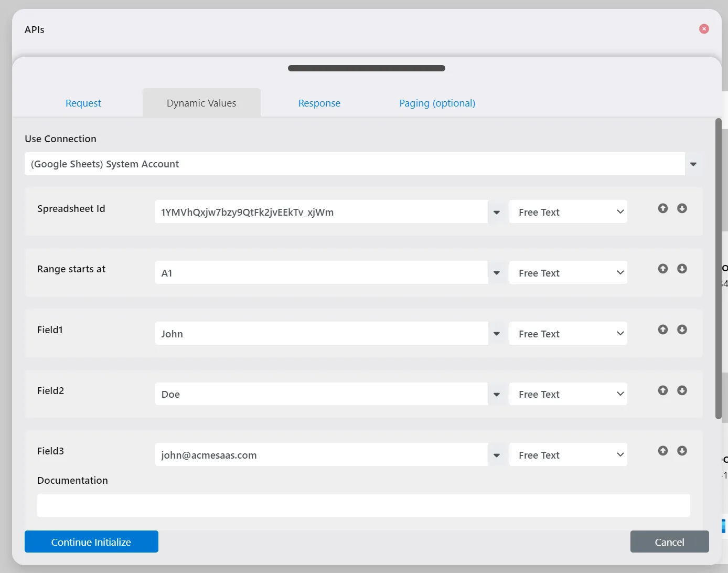
Task: Click the Field1 input containing John
Action: pyautogui.click(x=322, y=334)
